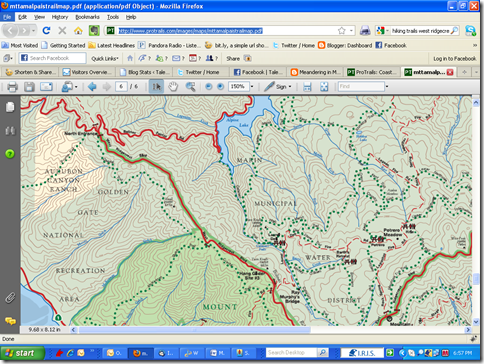This screenshot has height=364, width=484.
Task: Choose the Marquee Zoom tool
Action: [x=190, y=87]
